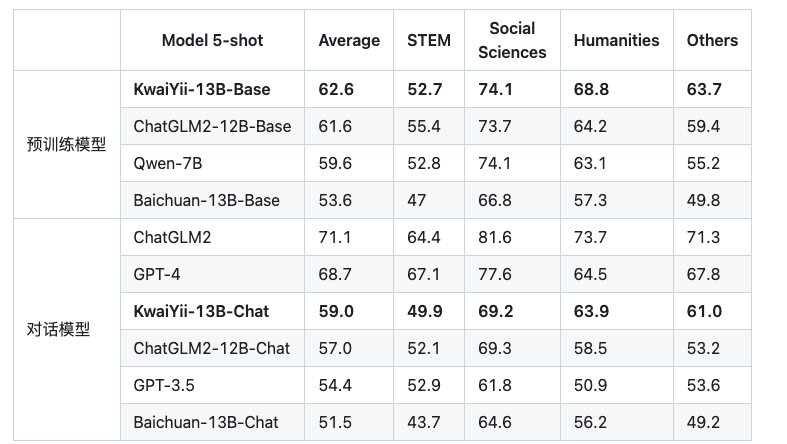
Task: Click the GPT-4 model cell
Action: [212, 274]
